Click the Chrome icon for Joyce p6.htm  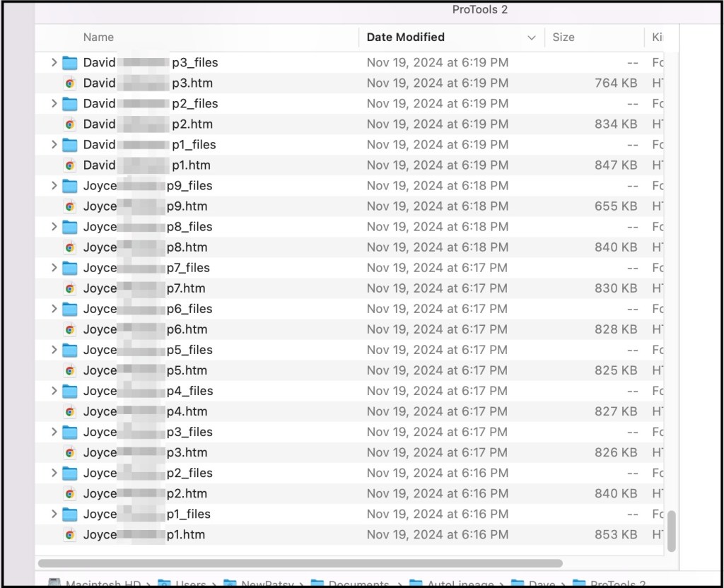(x=69, y=329)
